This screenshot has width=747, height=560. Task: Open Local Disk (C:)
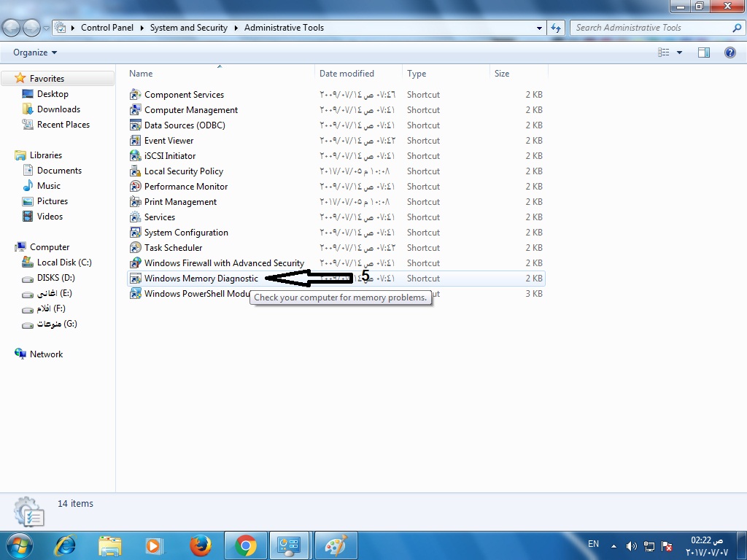tap(64, 262)
